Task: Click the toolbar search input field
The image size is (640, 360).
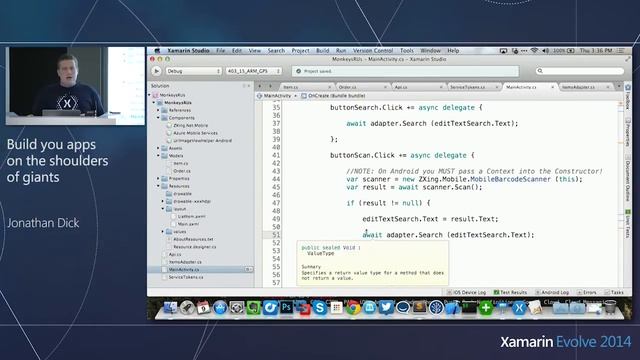Action: 580,71
